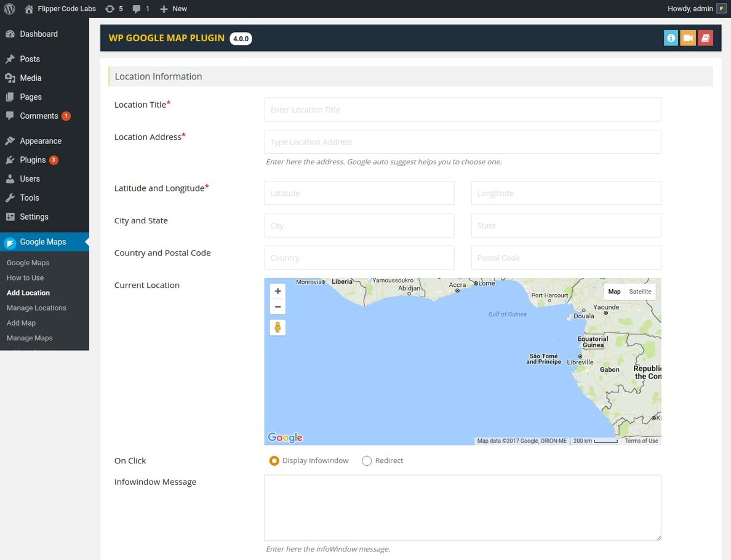The image size is (731, 560).
Task: Select the Redirect radio button
Action: (x=367, y=460)
